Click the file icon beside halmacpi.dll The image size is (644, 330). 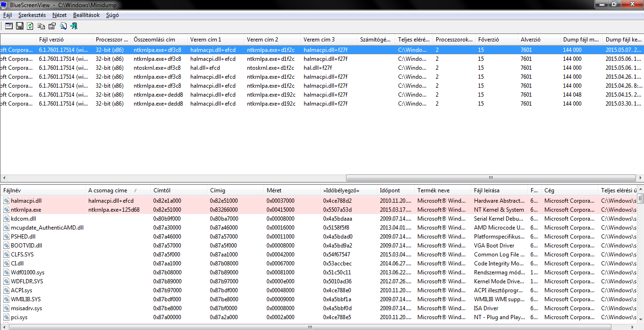click(x=7, y=201)
